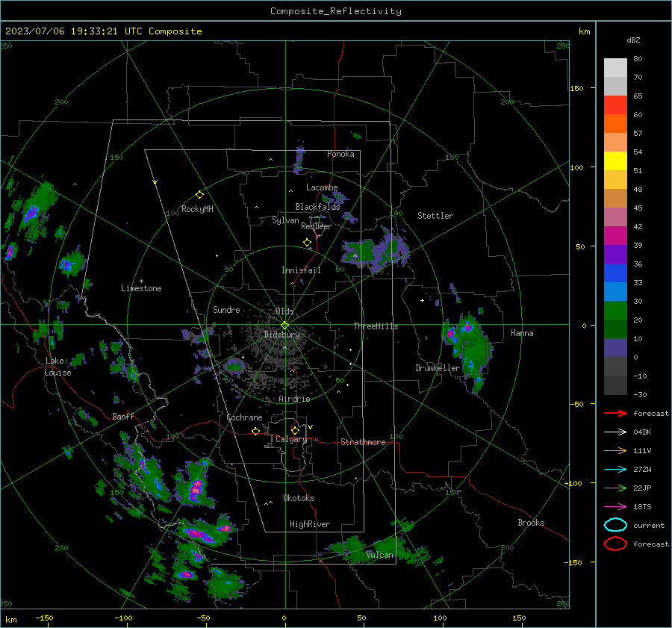672x628 pixels.
Task: Select the 65 dBZ red color swatch
Action: point(615,105)
